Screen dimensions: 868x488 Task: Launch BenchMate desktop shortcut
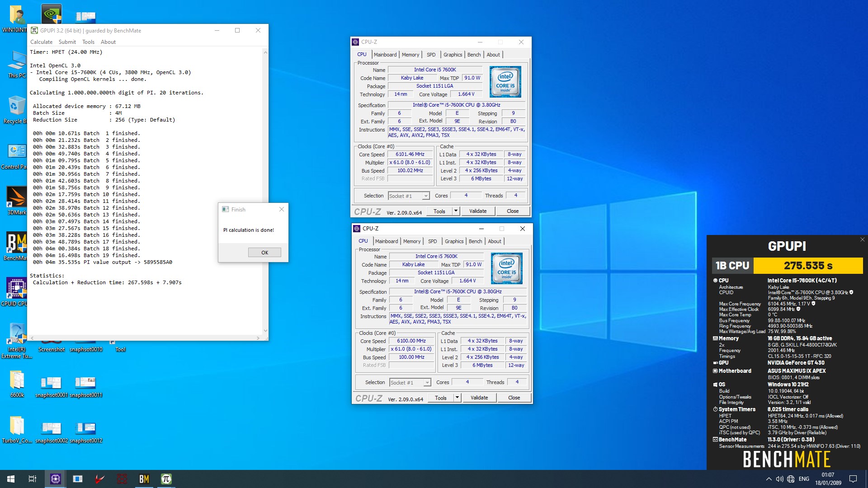click(x=16, y=247)
